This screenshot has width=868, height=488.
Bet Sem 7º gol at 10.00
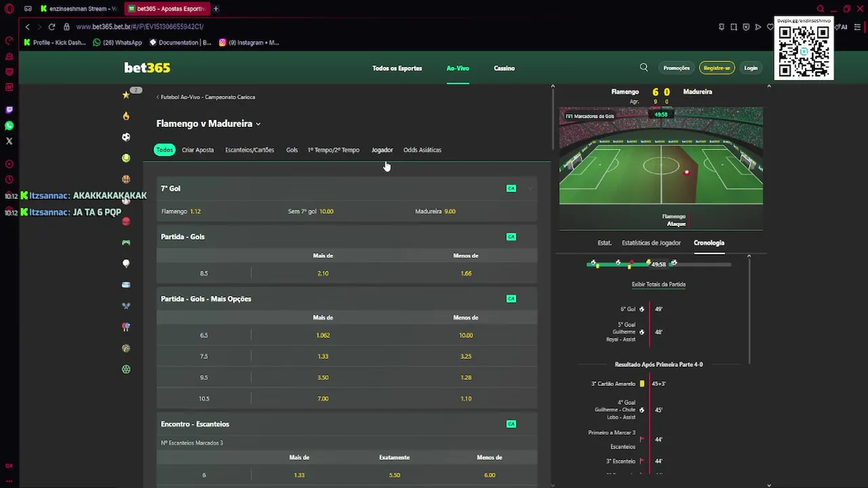point(347,211)
